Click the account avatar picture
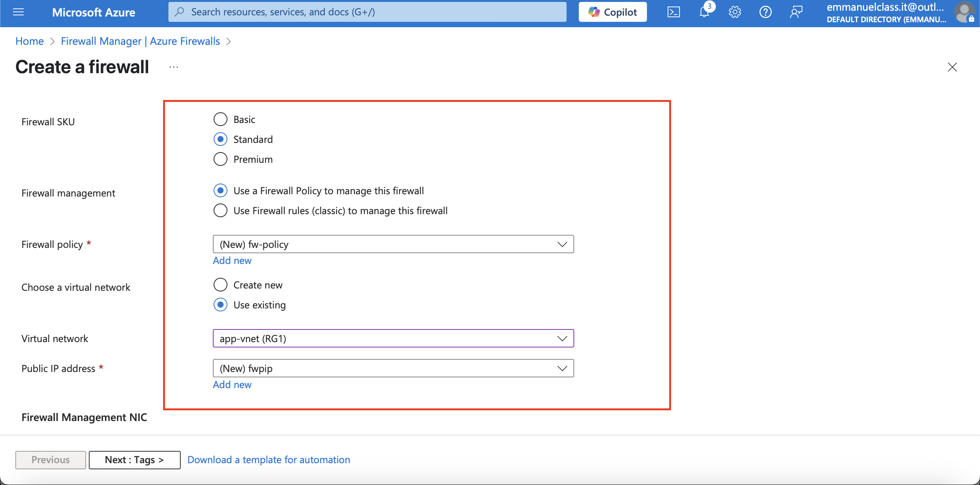This screenshot has width=980, height=485. tap(965, 12)
